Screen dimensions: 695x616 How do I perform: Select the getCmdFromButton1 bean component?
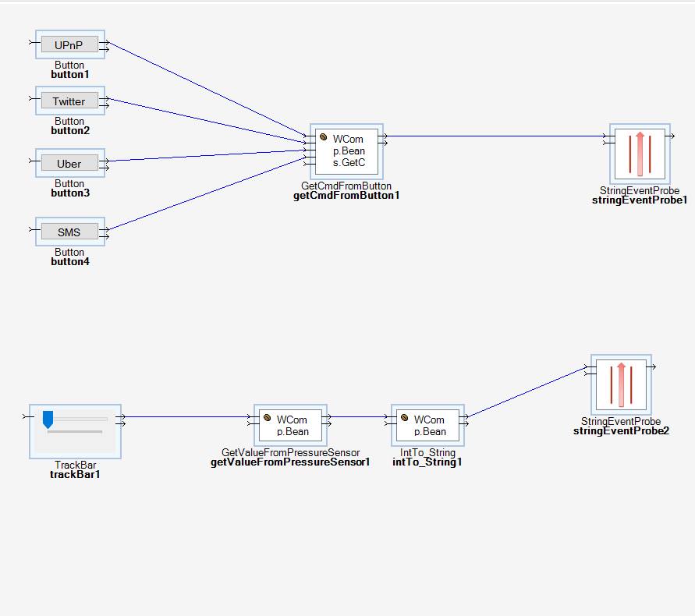click(347, 151)
